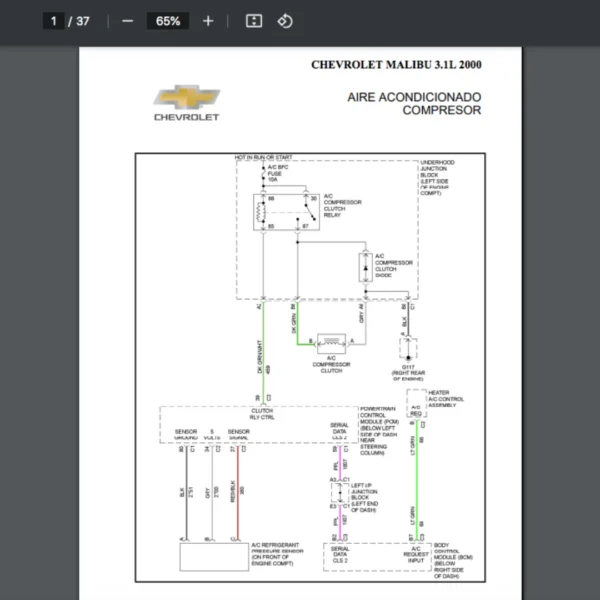Click the A/C compressor clutch relay symbol
Viewport: 600px width, 600px height.
(286, 212)
